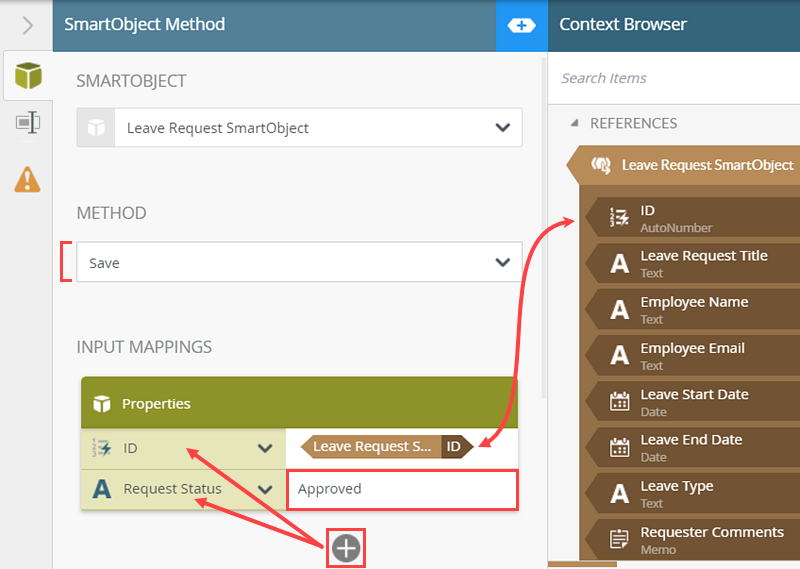800x569 pixels.
Task: Collapse the REFERENCES section triangle
Action: click(574, 123)
